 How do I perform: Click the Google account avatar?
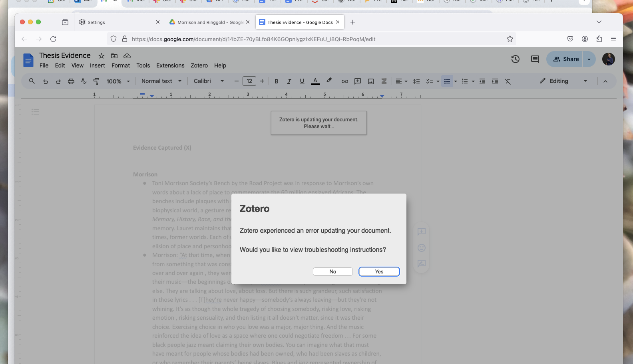pyautogui.click(x=608, y=59)
